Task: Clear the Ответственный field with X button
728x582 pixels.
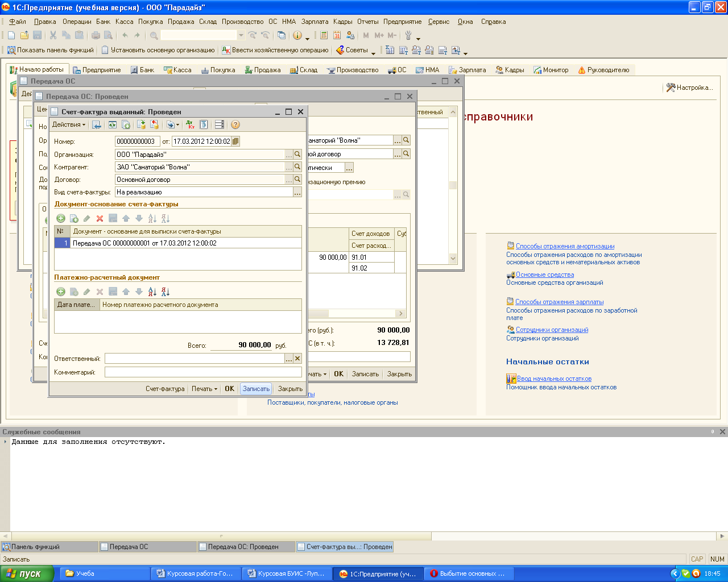Action: [x=297, y=359]
